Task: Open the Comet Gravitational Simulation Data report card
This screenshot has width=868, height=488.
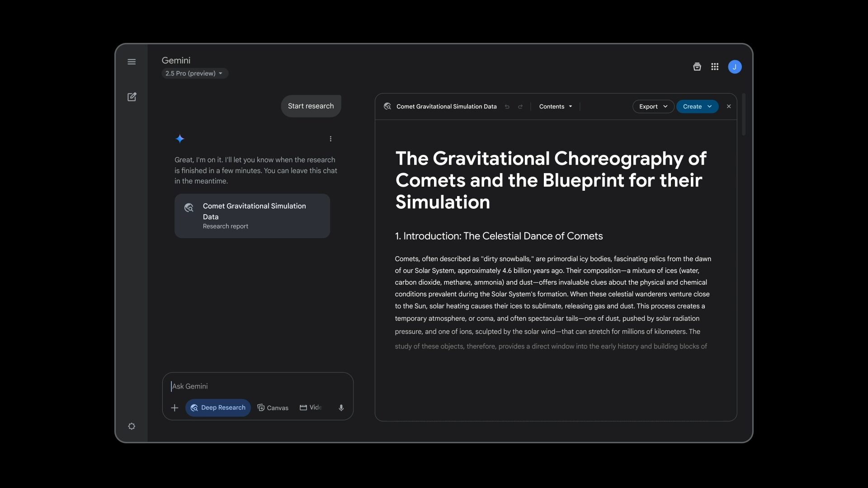Action: point(252,216)
